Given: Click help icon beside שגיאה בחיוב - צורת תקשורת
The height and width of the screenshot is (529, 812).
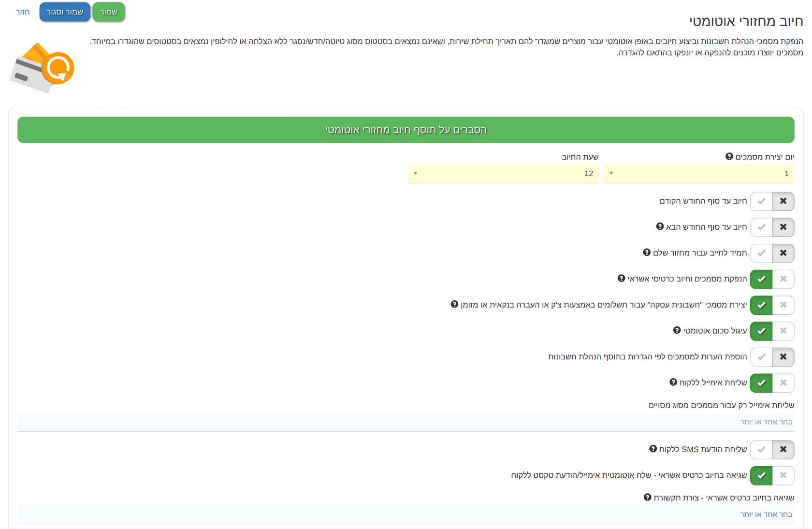Looking at the screenshot, I should point(648,498).
